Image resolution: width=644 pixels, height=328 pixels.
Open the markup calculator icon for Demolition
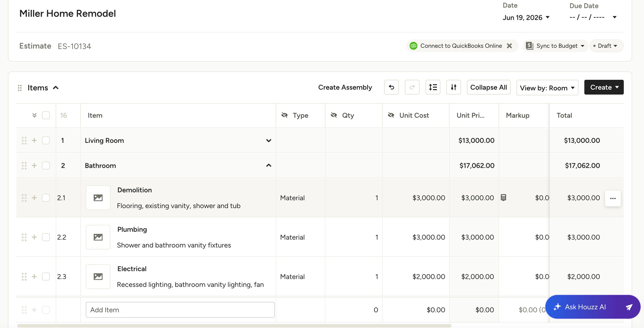503,198
